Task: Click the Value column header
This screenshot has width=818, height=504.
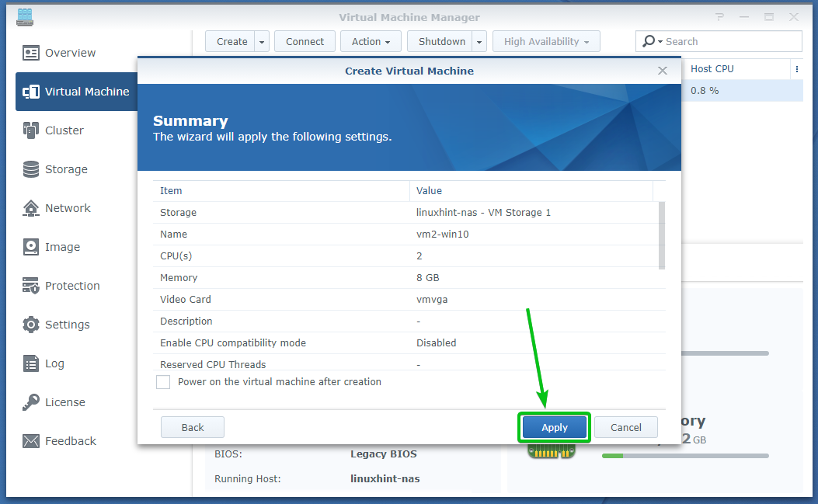Action: (x=531, y=191)
